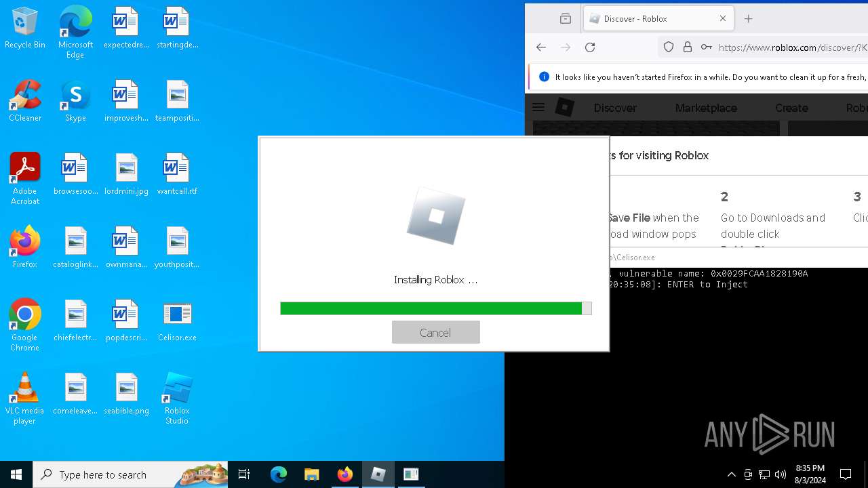Select comeleave... file on desktop

pyautogui.click(x=75, y=394)
